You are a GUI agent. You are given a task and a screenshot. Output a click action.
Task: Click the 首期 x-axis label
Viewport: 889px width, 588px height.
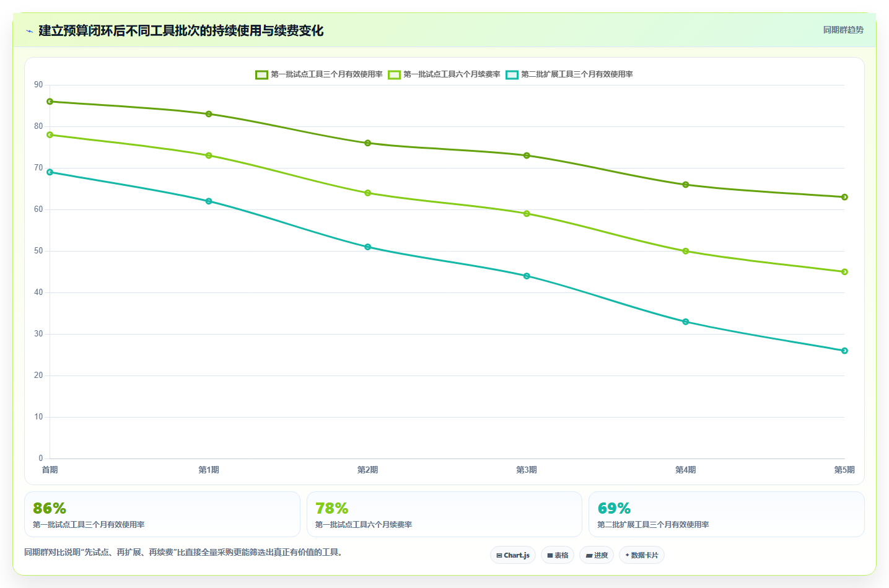(50, 470)
